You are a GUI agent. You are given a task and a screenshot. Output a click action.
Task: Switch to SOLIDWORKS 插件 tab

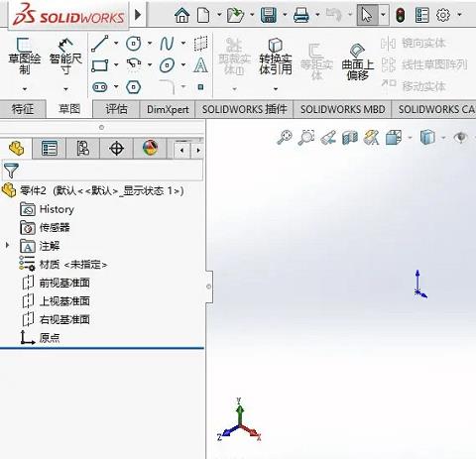click(x=244, y=109)
